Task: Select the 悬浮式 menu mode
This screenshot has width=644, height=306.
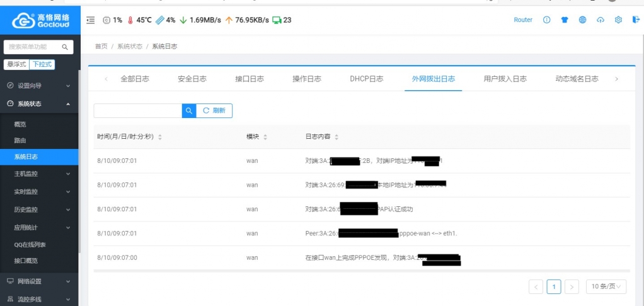Action: [x=16, y=64]
